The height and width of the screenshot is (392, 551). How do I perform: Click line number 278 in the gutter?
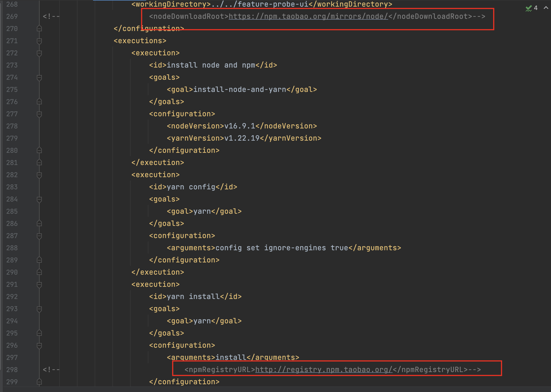pos(12,126)
